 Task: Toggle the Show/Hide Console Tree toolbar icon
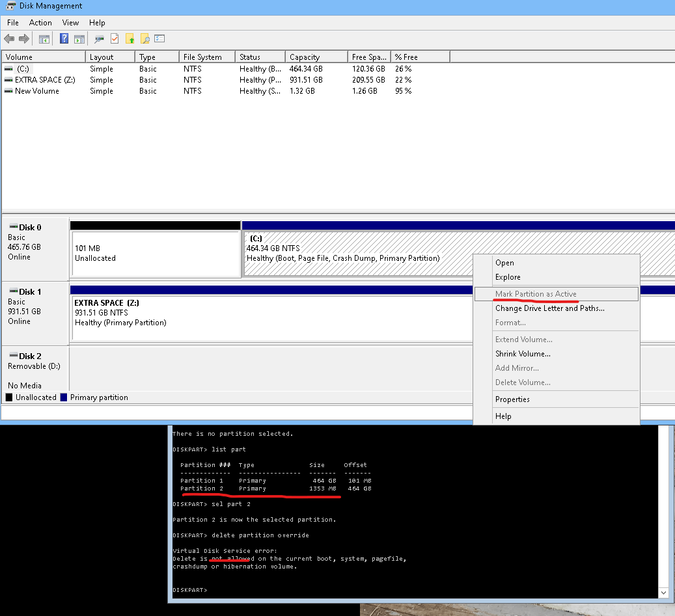(44, 39)
